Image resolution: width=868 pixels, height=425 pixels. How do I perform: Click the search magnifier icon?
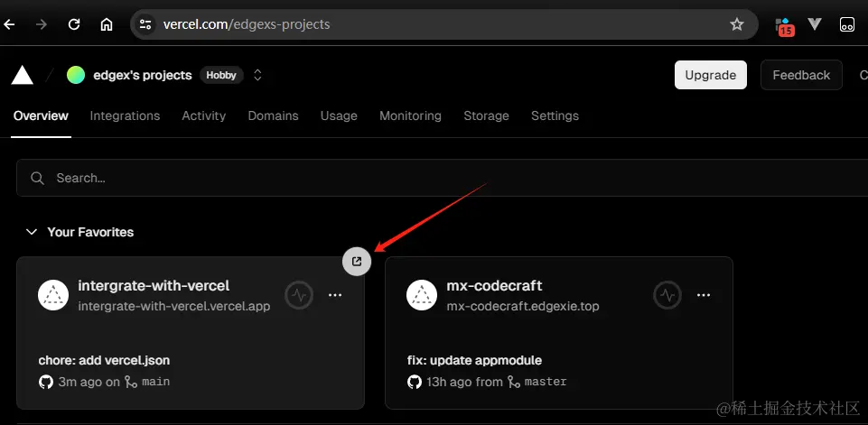click(x=38, y=178)
